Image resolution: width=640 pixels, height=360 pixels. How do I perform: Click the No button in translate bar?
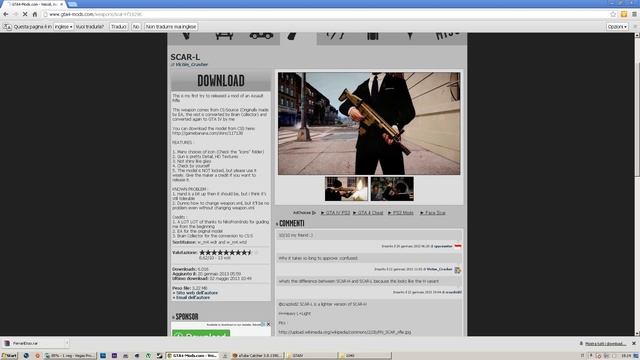136,27
